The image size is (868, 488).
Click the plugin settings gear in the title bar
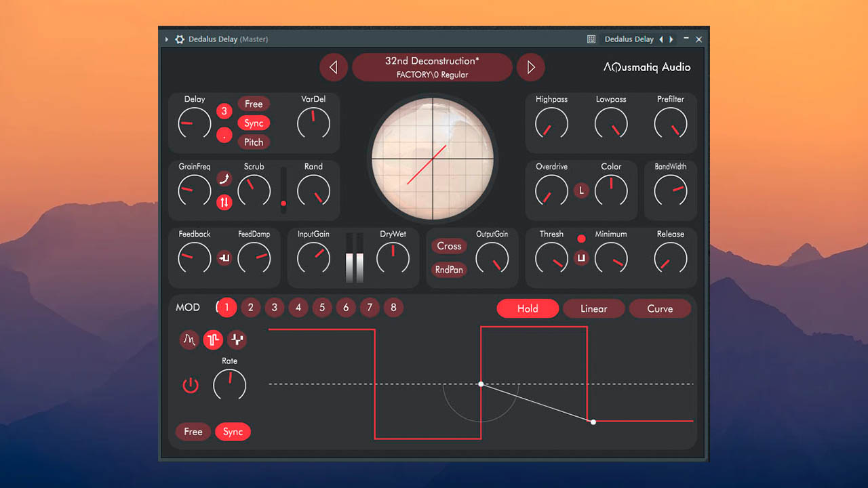pos(180,39)
